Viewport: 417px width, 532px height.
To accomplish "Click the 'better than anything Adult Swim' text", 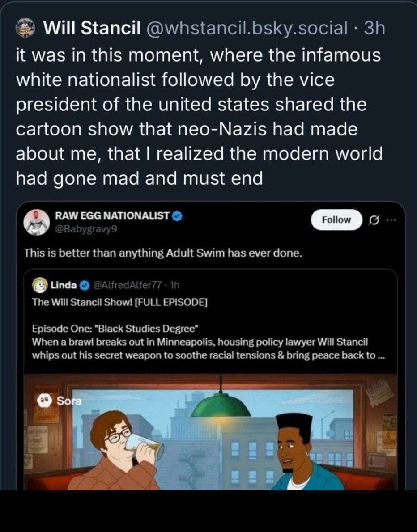I will pos(163,253).
